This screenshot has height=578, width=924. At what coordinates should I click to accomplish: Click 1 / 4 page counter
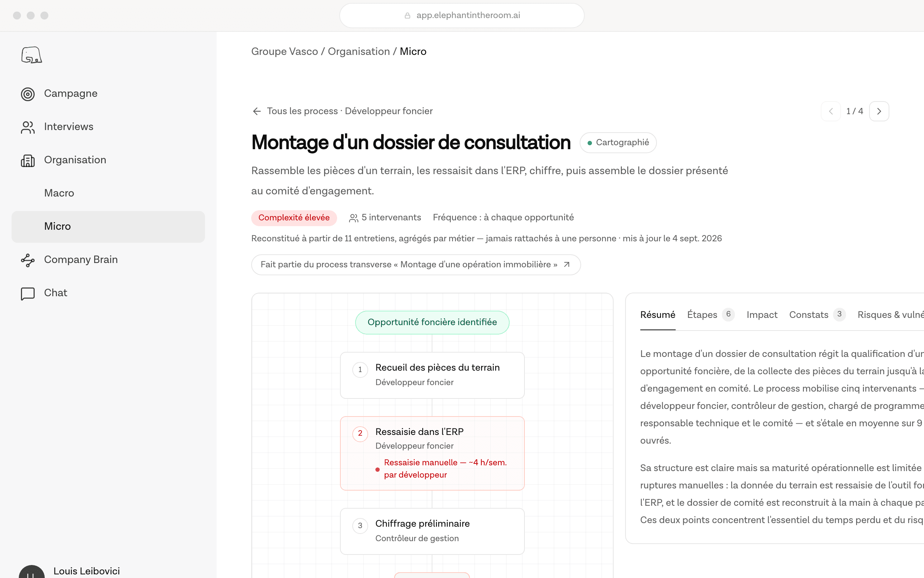(854, 111)
